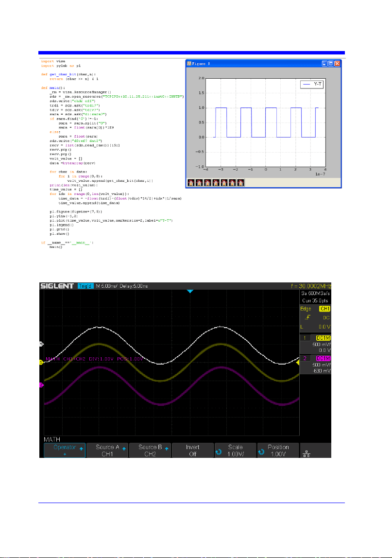Click the M 5.00ns/ timebase readout
The height and width of the screenshot is (558, 392).
tap(106, 286)
